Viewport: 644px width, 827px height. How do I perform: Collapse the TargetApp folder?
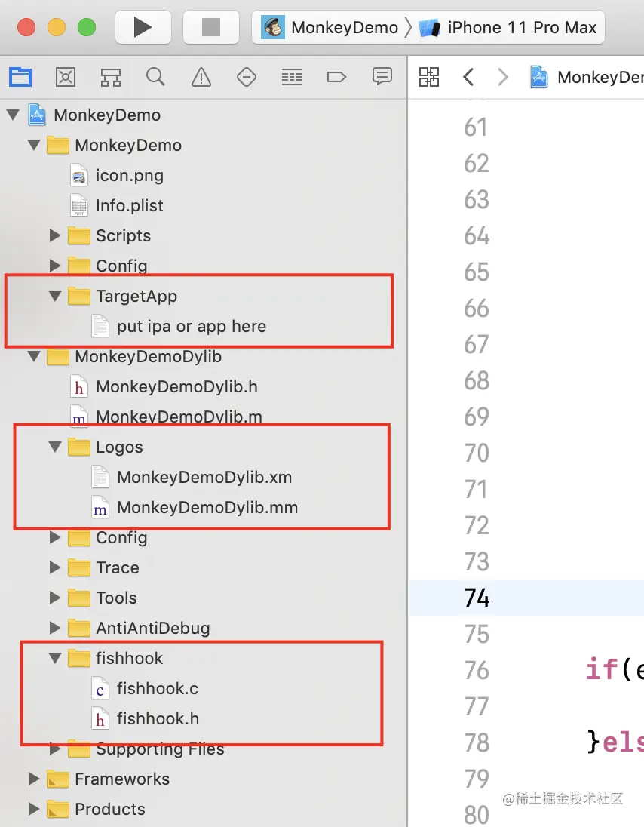pos(55,296)
